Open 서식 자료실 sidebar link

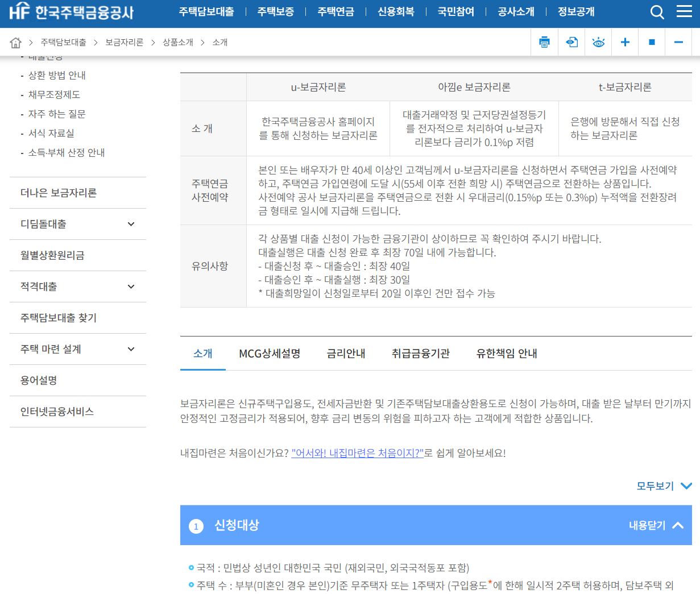click(x=51, y=133)
